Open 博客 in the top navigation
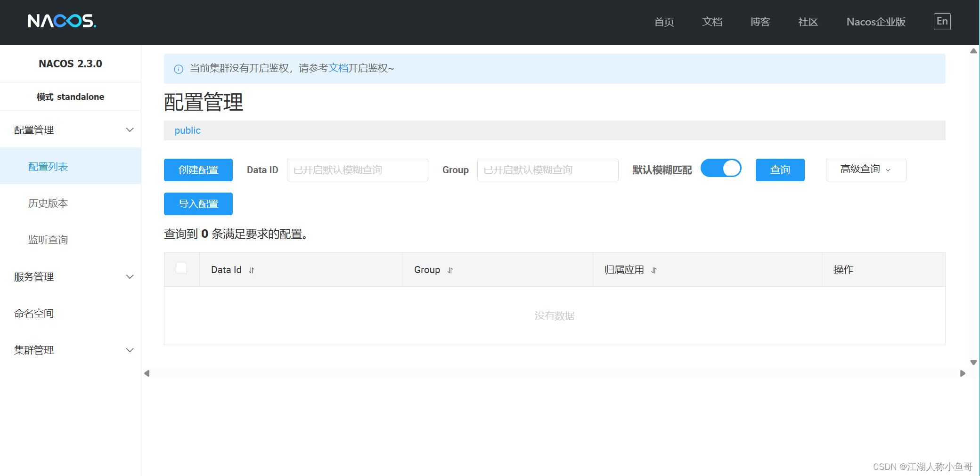 (760, 22)
